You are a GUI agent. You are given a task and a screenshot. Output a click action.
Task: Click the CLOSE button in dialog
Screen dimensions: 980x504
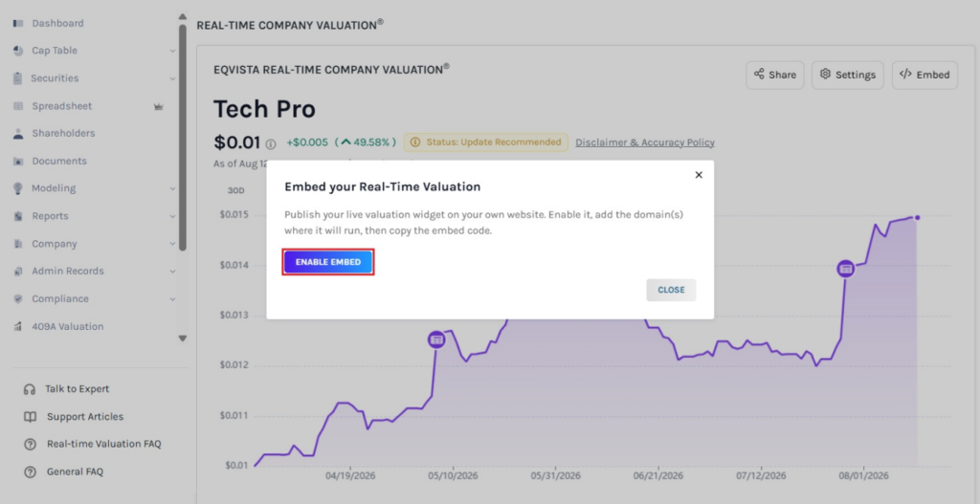click(x=671, y=290)
